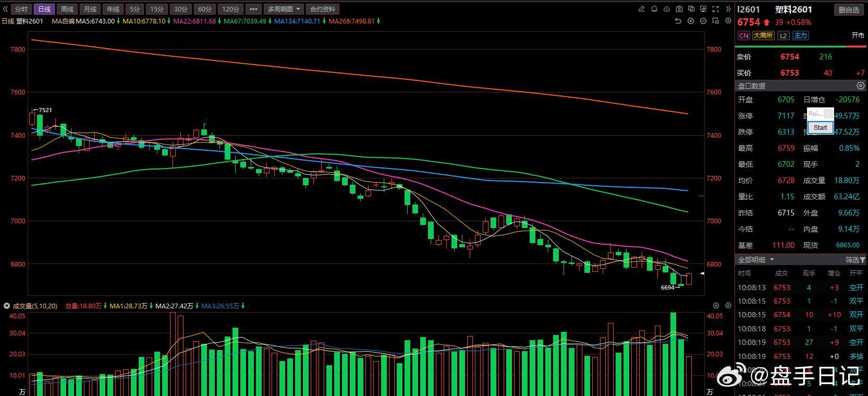Click the CN market tag
Screen dimensions: 868x396
(744, 35)
